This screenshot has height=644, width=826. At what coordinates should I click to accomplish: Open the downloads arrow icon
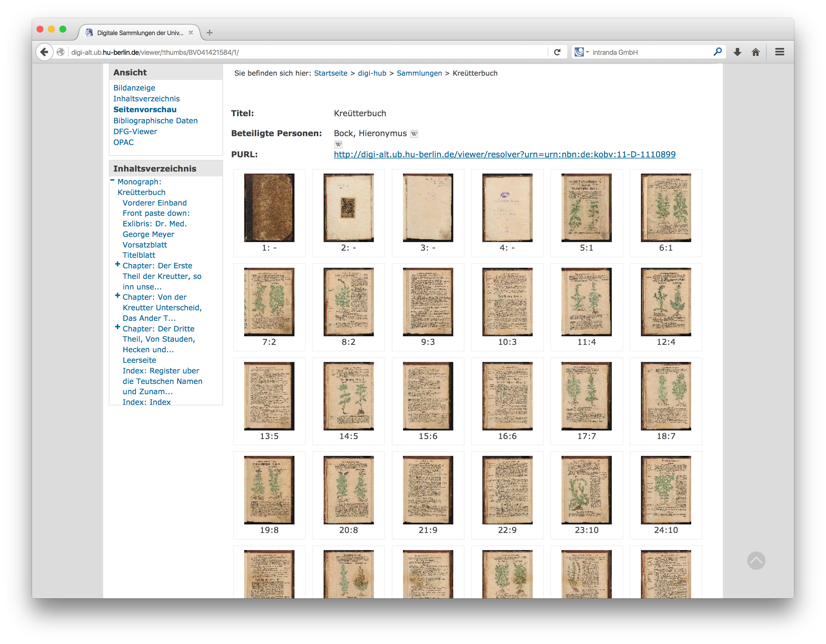737,52
